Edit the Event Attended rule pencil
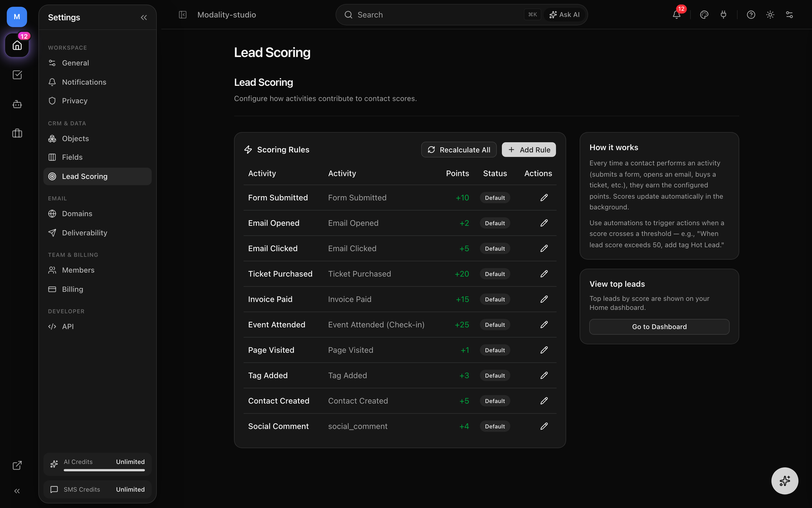812x508 pixels. coord(544,325)
